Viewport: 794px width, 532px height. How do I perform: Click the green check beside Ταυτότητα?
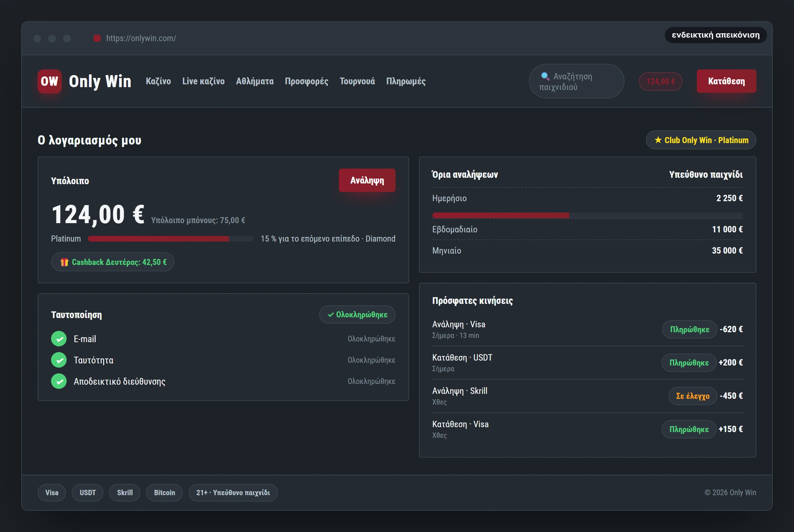[x=59, y=360]
